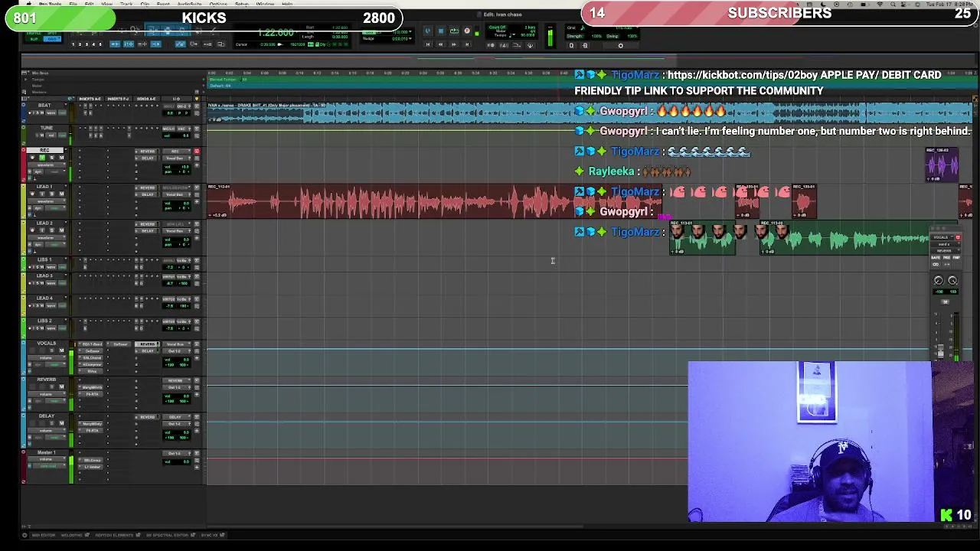
Task: Open SSLChannel insert on VOCALS track
Action: (90, 357)
